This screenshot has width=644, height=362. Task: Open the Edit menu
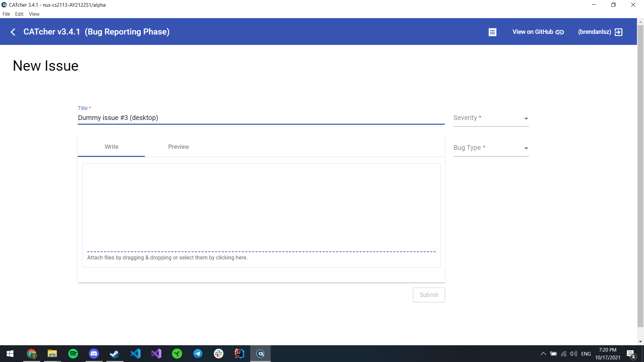coord(19,14)
